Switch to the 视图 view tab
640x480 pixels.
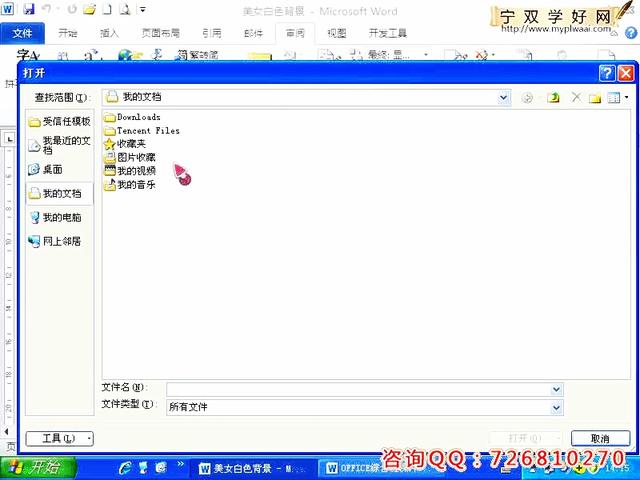coord(337,33)
